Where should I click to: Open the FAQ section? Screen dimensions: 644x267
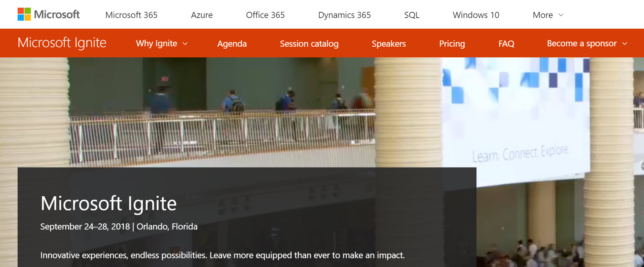[506, 44]
